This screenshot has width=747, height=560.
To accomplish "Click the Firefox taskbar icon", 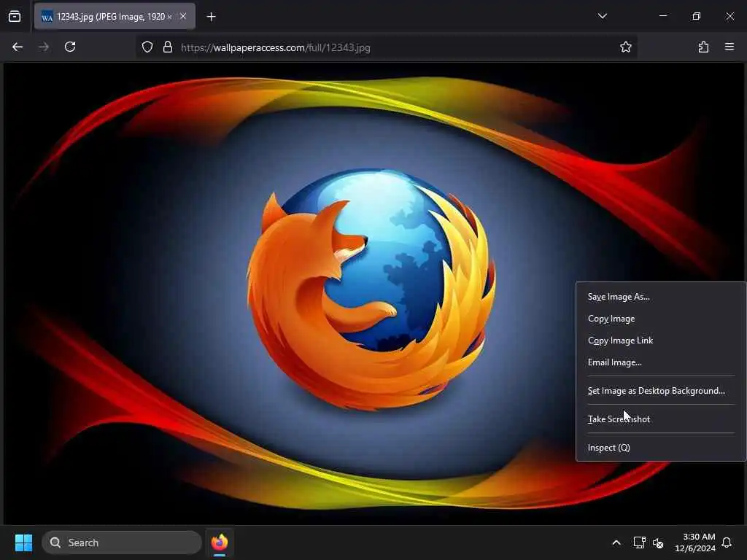I will tap(220, 542).
